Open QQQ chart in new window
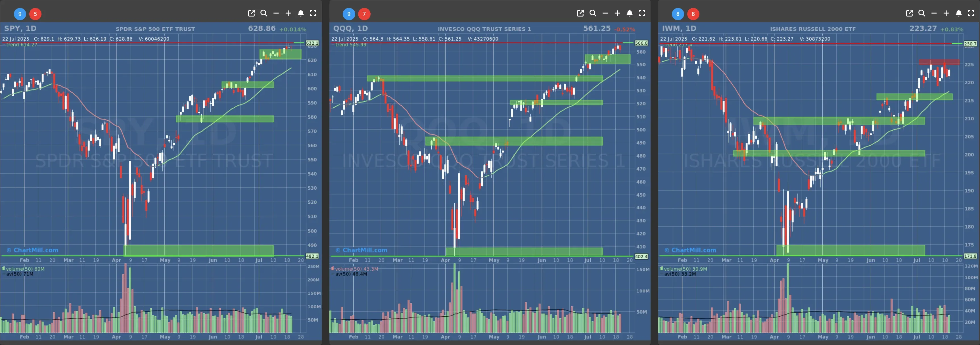The height and width of the screenshot is (345, 980). (x=580, y=13)
